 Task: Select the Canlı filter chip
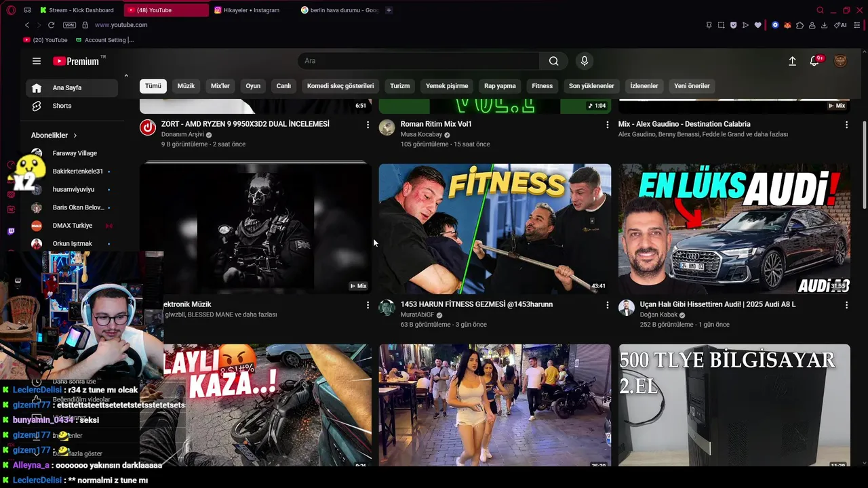point(283,86)
